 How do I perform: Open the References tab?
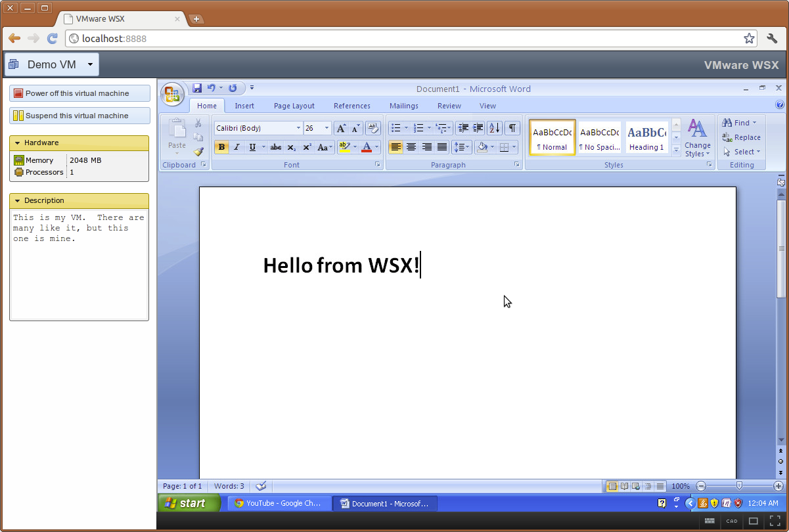tap(352, 106)
